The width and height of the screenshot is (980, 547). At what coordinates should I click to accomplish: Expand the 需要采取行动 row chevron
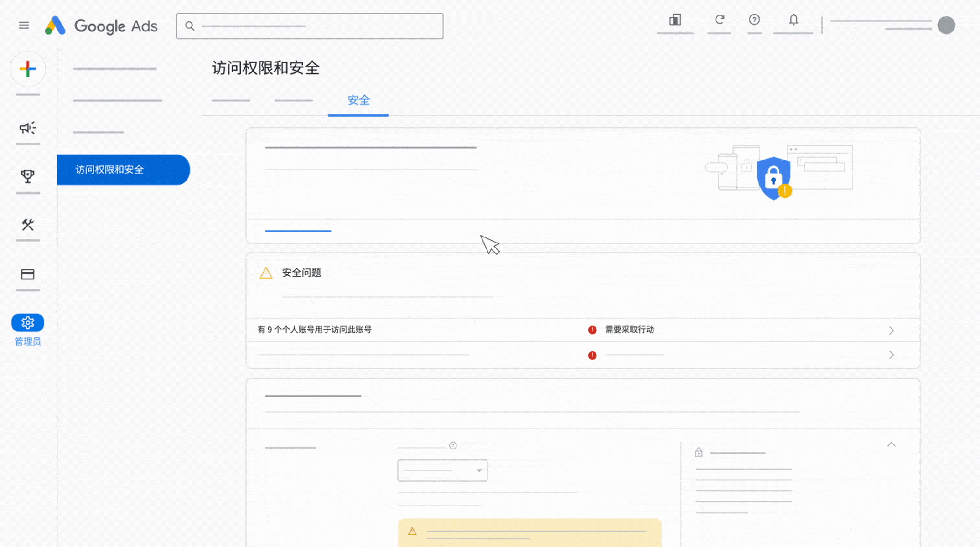pyautogui.click(x=891, y=330)
